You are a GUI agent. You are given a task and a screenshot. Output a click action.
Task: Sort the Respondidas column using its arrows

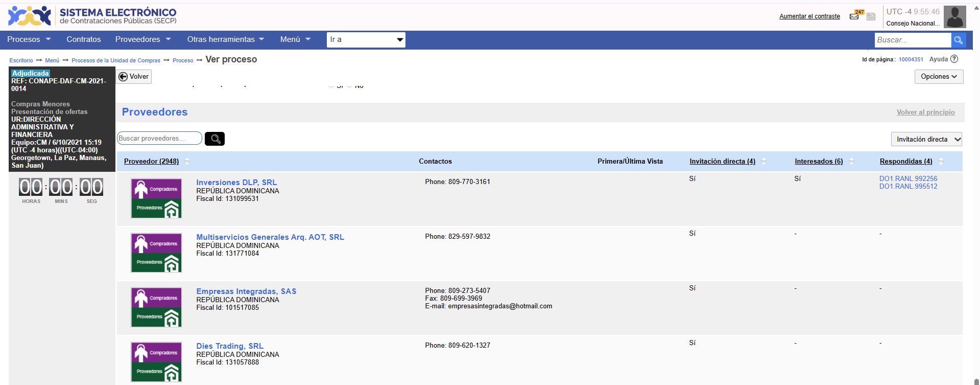[x=941, y=162]
